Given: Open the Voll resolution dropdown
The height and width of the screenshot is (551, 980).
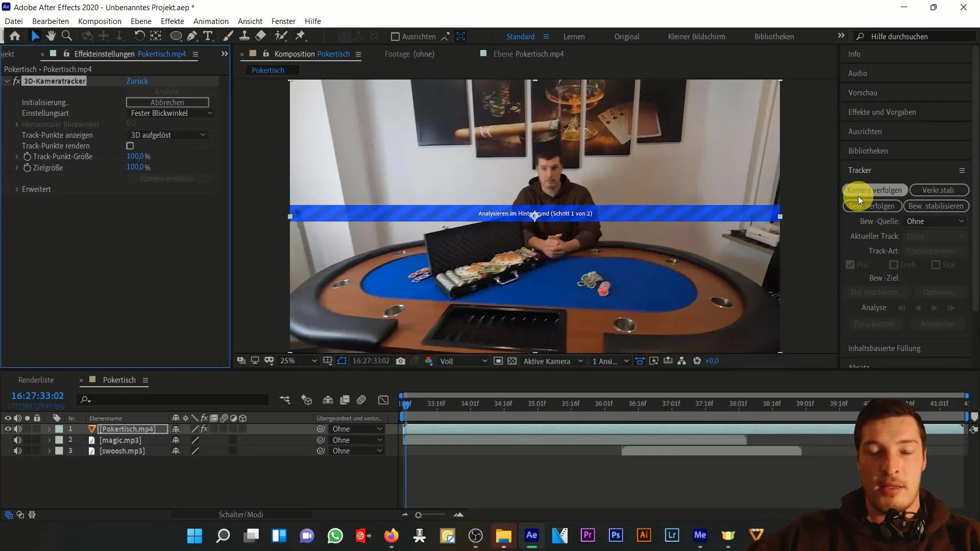Looking at the screenshot, I should [463, 361].
